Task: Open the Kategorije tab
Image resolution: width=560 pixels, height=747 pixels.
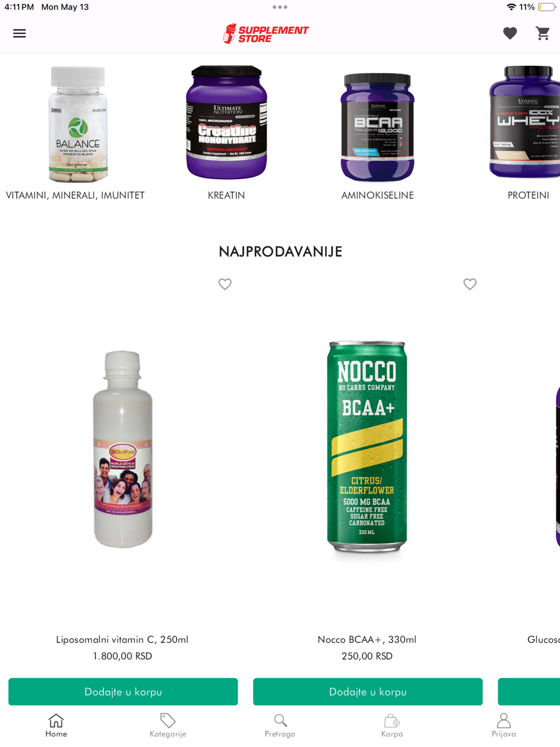Action: 168,726
